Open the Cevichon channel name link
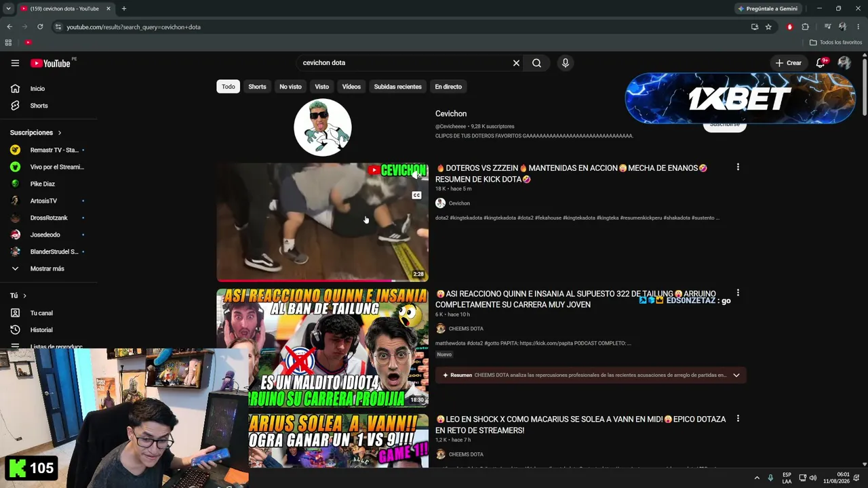Screen dimensions: 868x488 point(451,114)
